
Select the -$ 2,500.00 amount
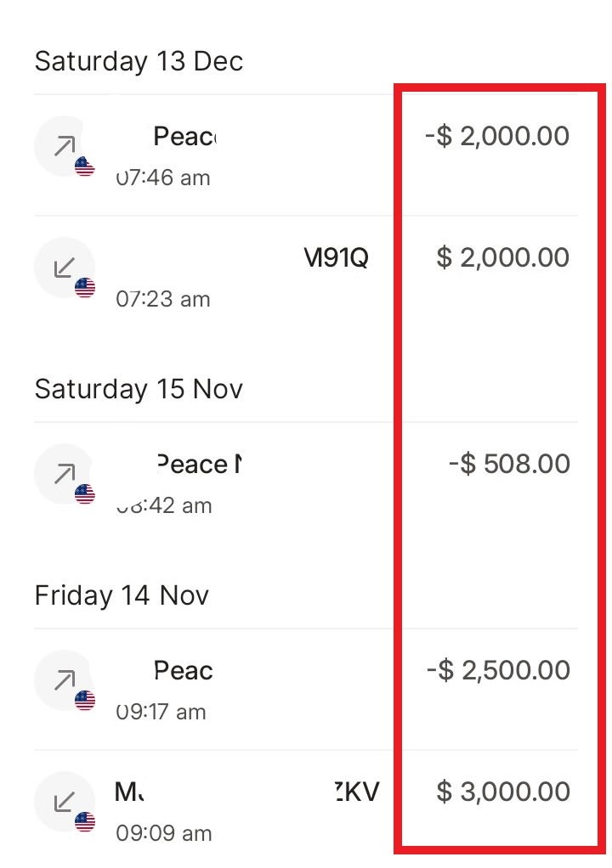(x=497, y=670)
